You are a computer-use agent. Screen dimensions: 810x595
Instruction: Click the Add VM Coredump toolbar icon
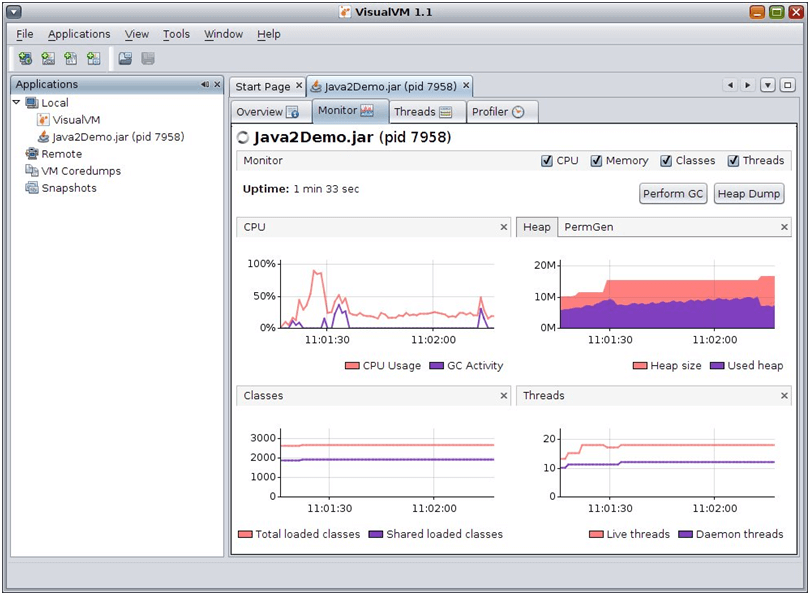(71, 58)
